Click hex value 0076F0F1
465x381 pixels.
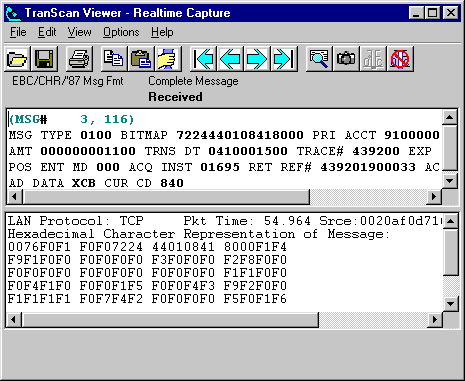(x=39, y=247)
